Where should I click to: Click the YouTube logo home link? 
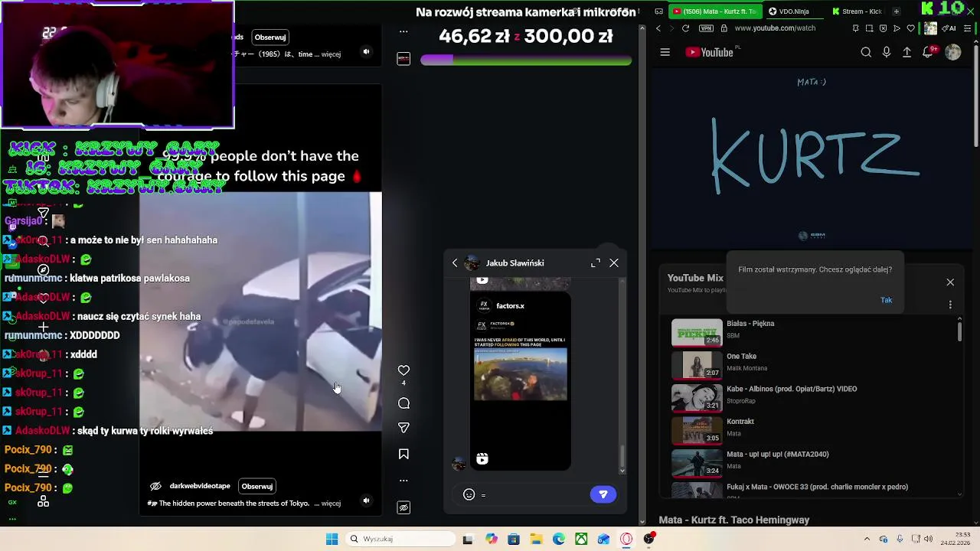[x=710, y=52]
